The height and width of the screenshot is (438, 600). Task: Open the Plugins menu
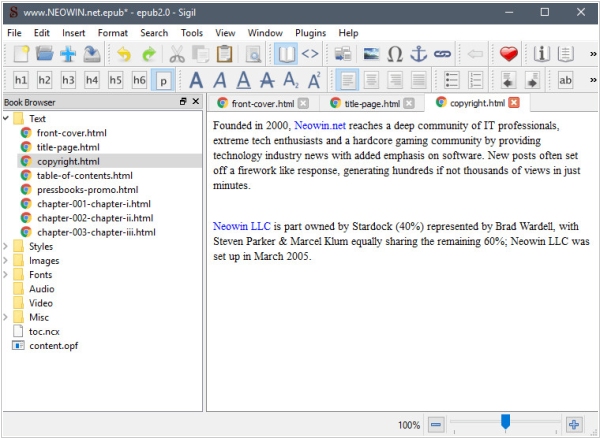click(311, 33)
